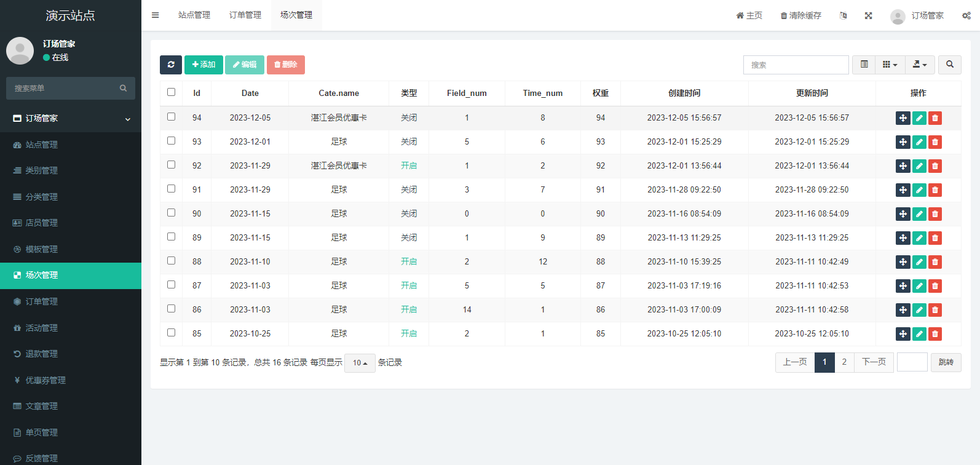Open the export data dropdown
This screenshot has width=980, height=465.
pos(920,65)
